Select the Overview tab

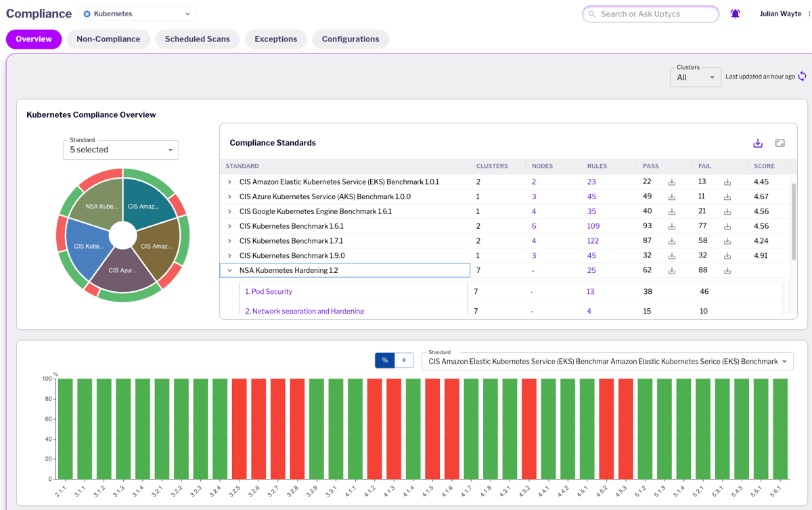point(34,39)
